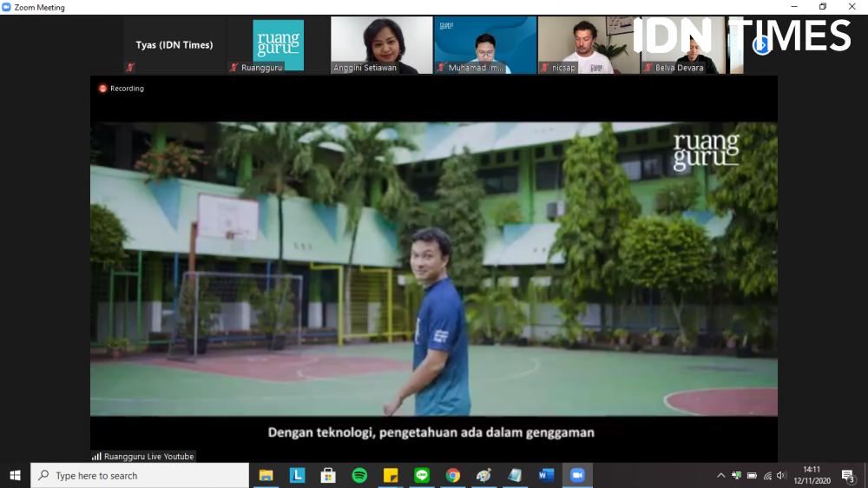The image size is (868, 488).
Task: Select Tyas (IDN Times) participant tile
Action: tap(174, 45)
